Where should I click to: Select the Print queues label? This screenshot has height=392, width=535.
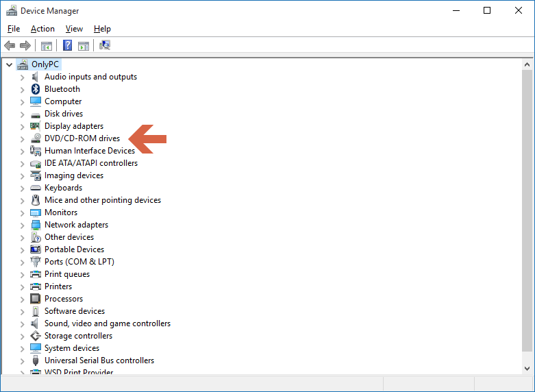67,274
